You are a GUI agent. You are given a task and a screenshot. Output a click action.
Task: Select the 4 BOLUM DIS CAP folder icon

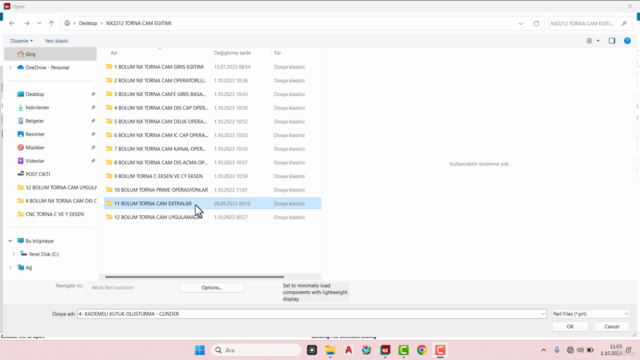point(109,108)
